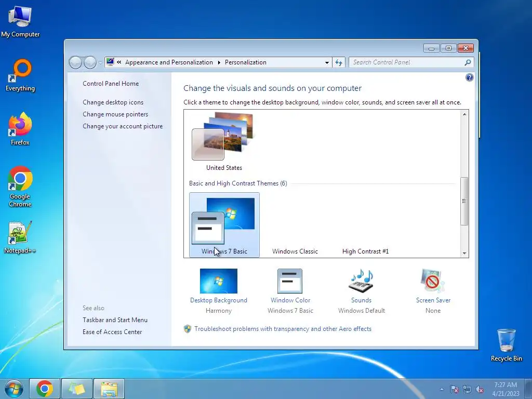Select the Everything desktop shortcut
This screenshot has height=399, width=532.
click(x=20, y=75)
